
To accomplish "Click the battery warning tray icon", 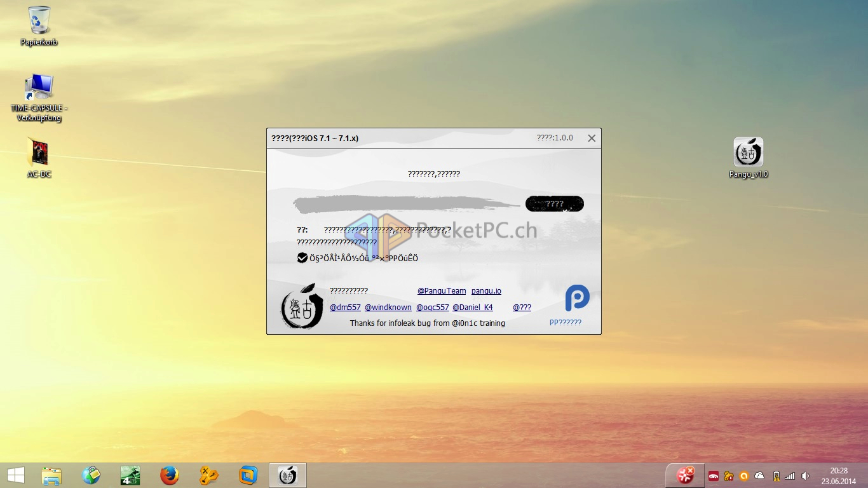I will pyautogui.click(x=776, y=476).
